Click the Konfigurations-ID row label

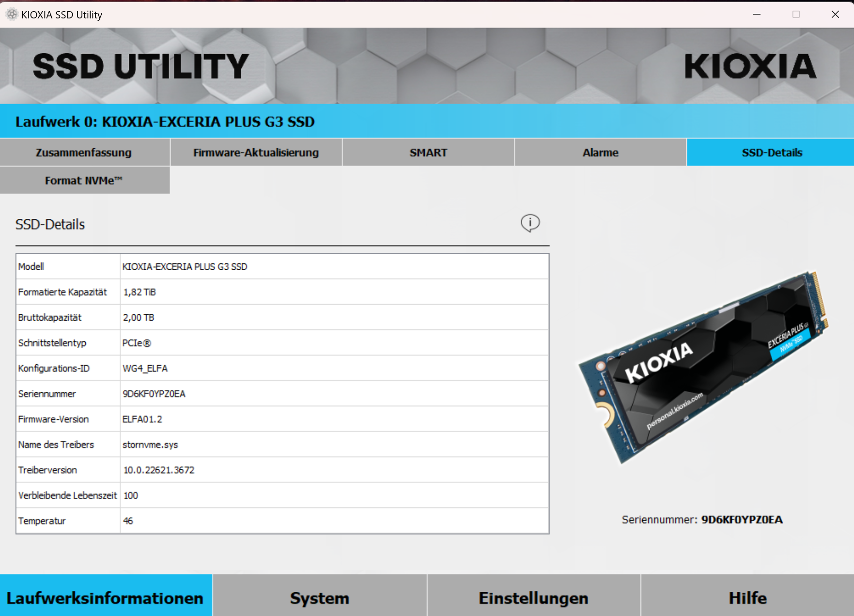pos(54,369)
